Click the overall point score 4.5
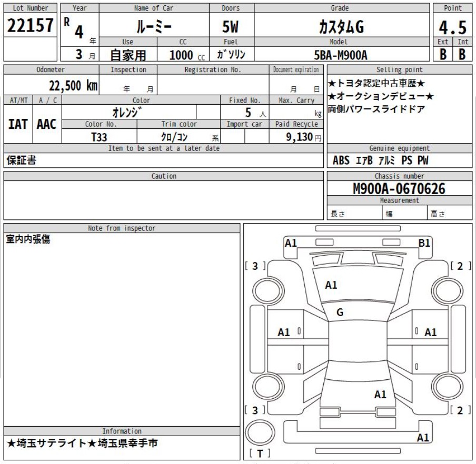The width and height of the screenshot is (476, 464). (452, 27)
